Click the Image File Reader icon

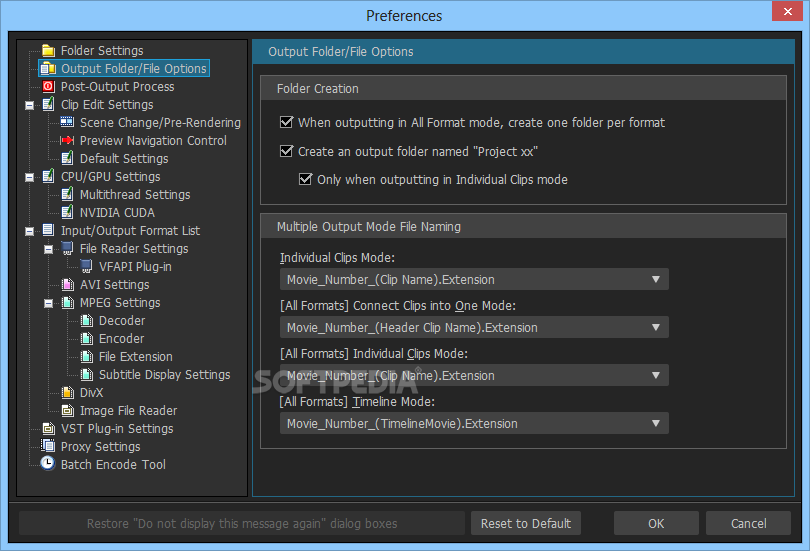(67, 411)
